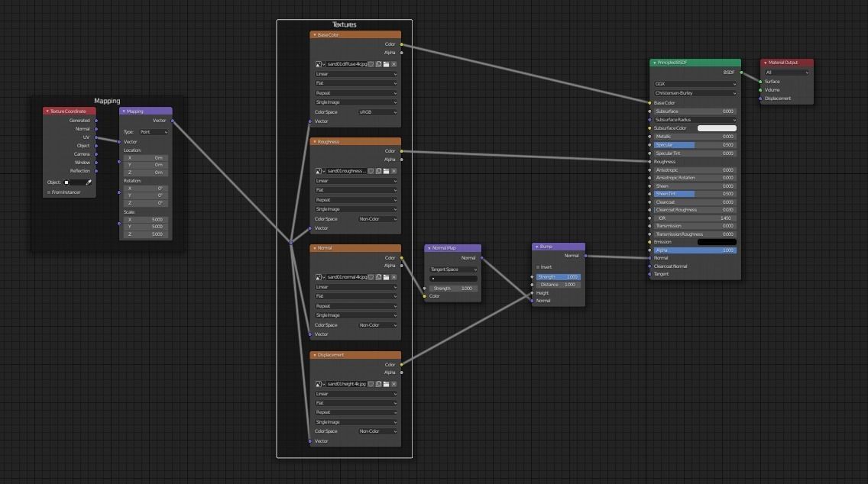Collapse the Displacement texture node
The image size is (868, 484).
315,355
